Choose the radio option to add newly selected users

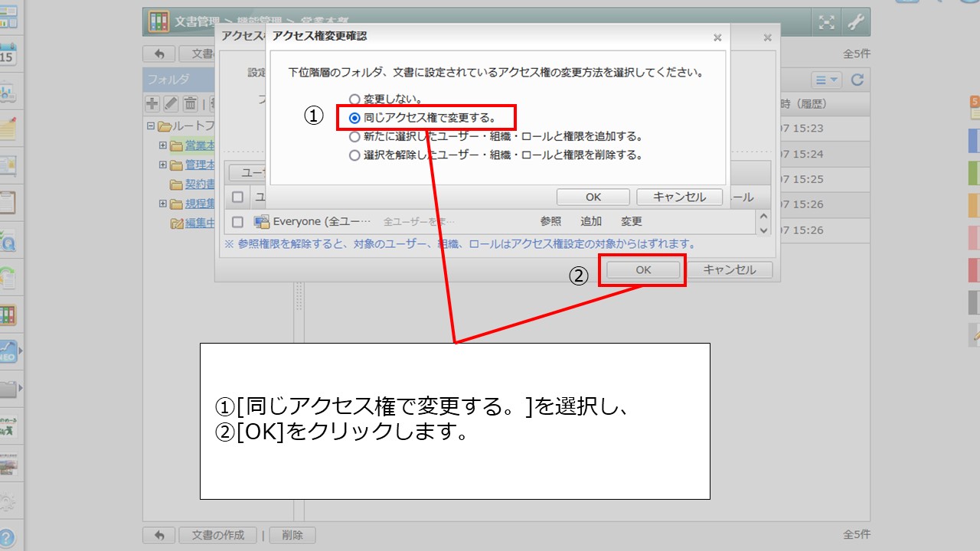[x=354, y=137]
